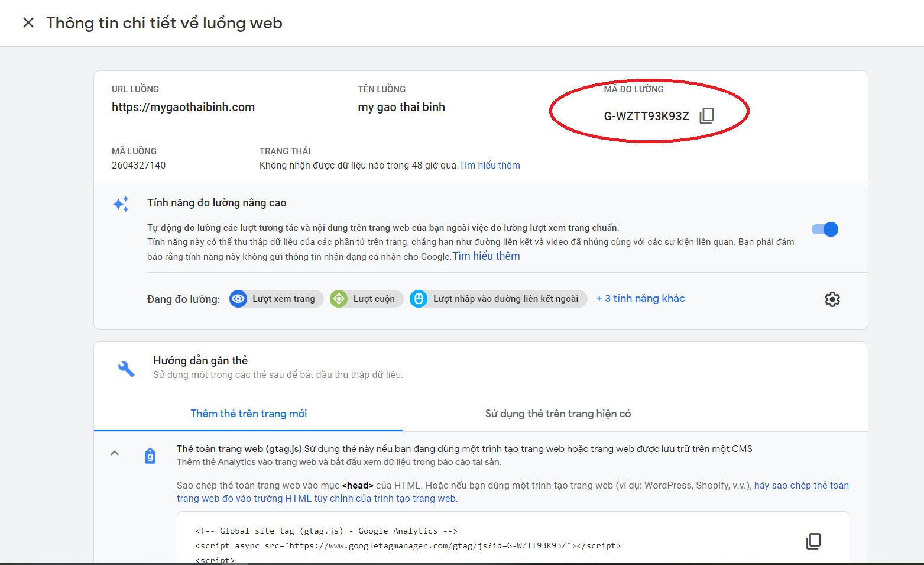Click the outbound link click mouse icon
This screenshot has width=924, height=565.
(419, 299)
